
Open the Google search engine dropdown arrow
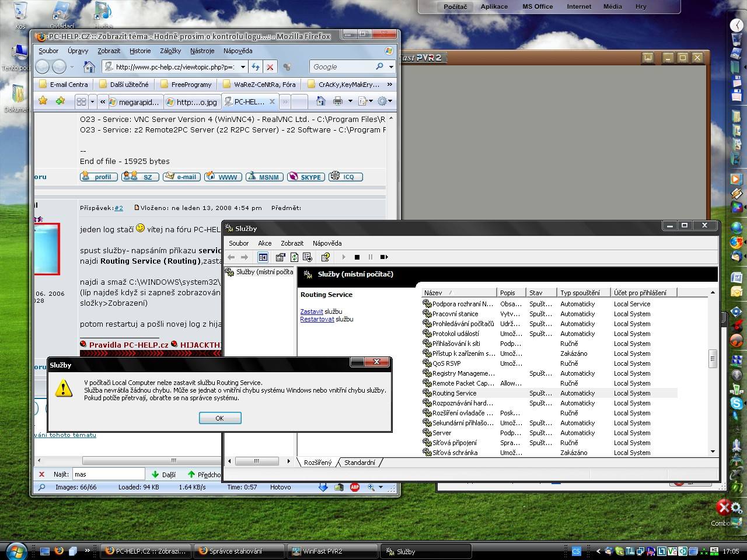390,67
